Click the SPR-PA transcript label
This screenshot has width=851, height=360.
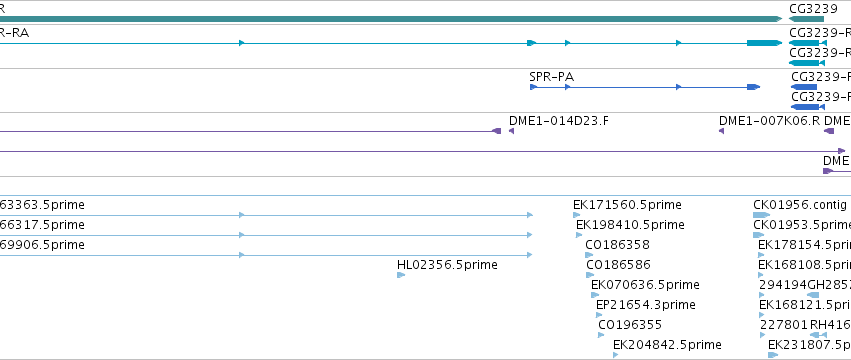[x=551, y=77]
